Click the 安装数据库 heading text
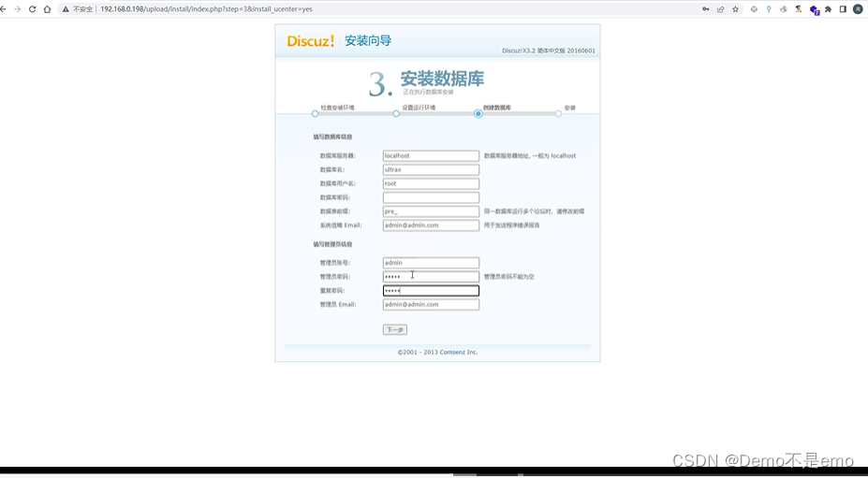Image resolution: width=868 pixels, height=478 pixels. (442, 79)
